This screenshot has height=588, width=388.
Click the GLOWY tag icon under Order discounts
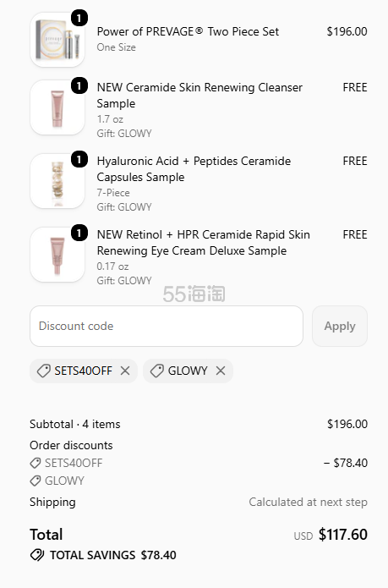click(x=36, y=481)
